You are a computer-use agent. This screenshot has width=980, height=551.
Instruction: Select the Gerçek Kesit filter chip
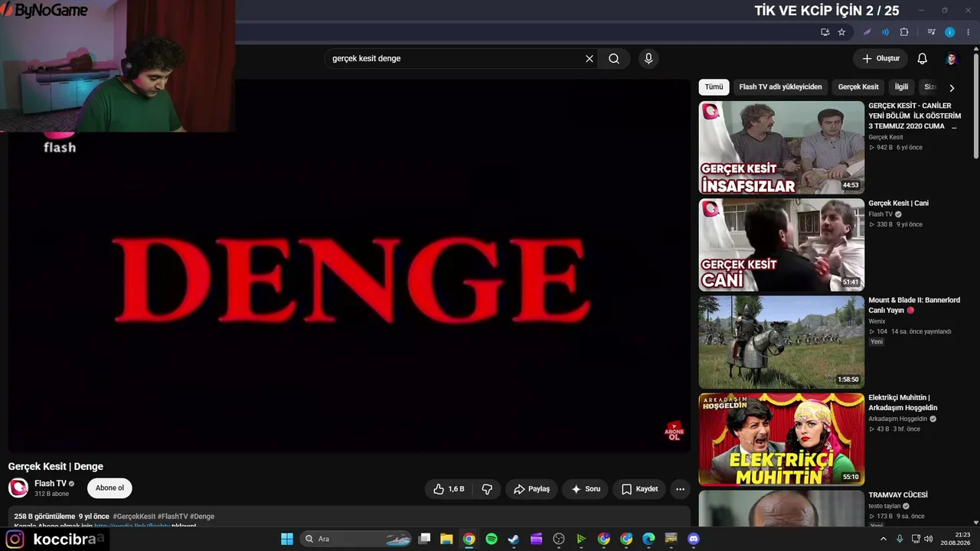[x=858, y=87]
